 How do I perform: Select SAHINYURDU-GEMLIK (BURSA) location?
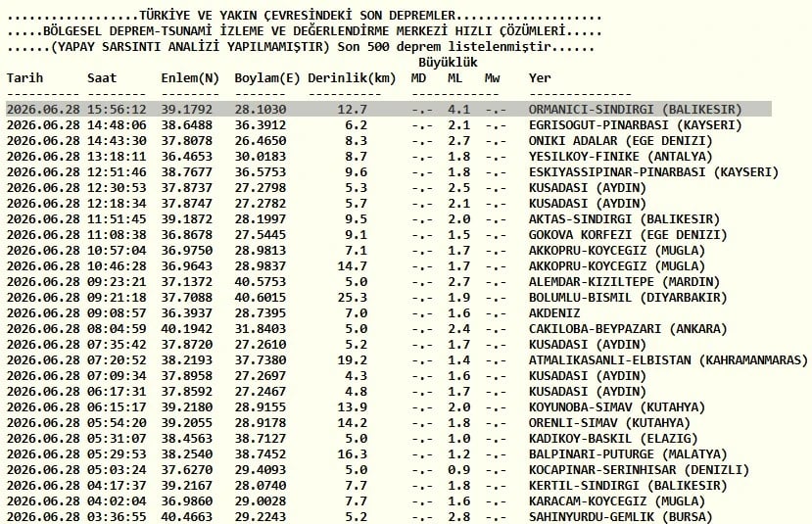click(620, 517)
